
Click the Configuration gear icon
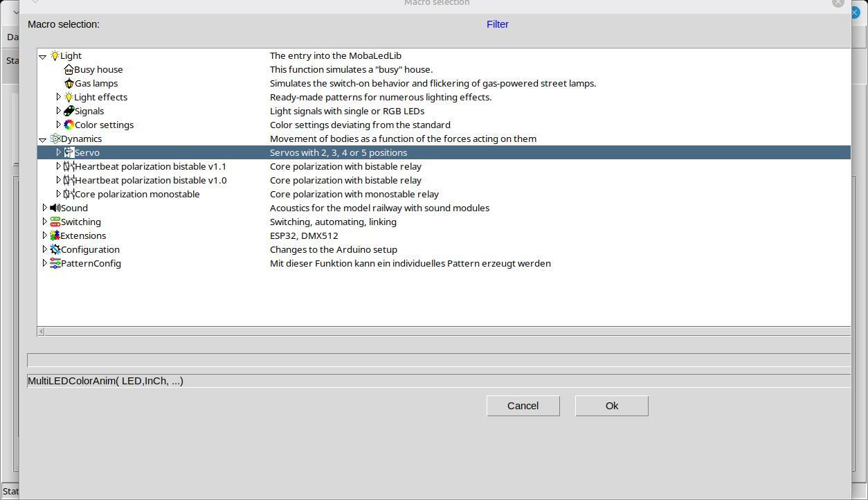(55, 249)
